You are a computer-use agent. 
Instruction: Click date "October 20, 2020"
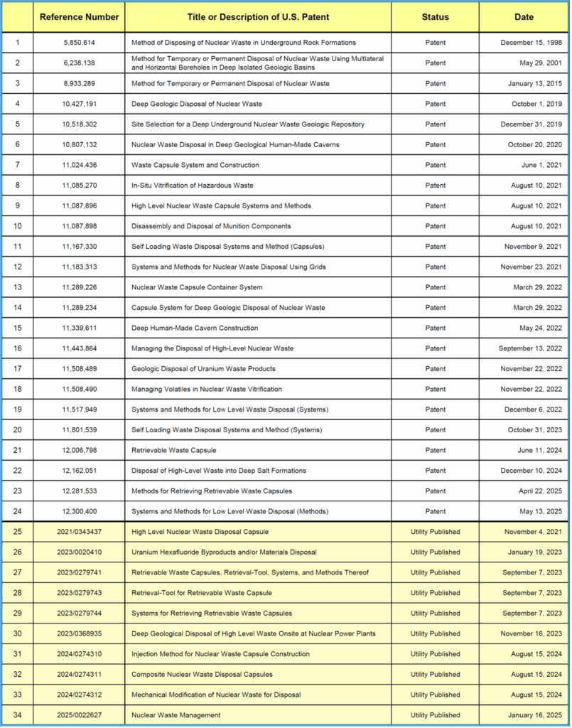535,145
